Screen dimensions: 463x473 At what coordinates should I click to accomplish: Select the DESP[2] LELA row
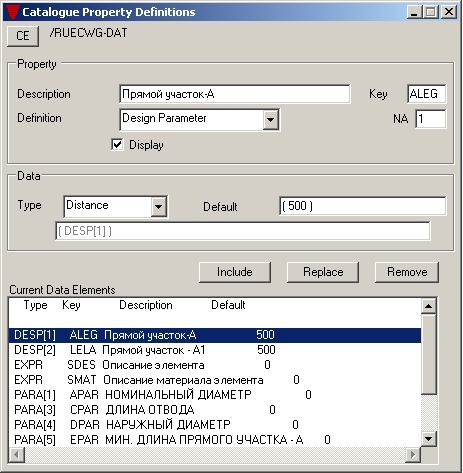tap(215, 350)
